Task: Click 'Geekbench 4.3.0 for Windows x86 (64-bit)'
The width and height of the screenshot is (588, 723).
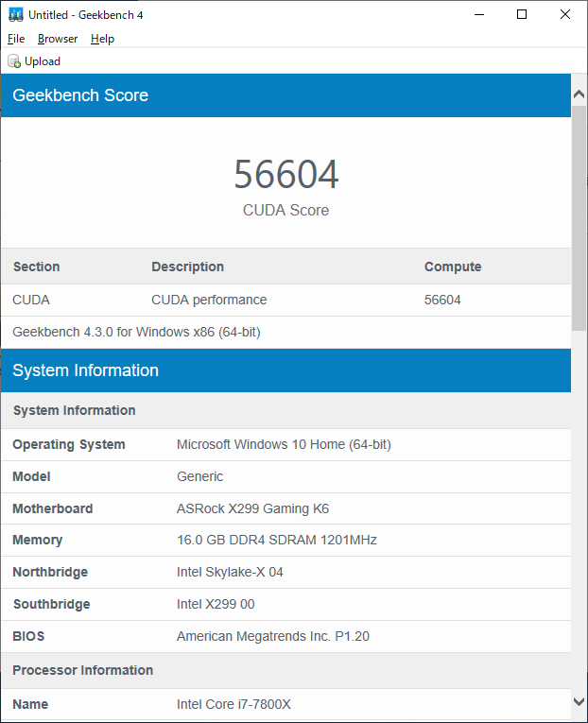Action: 136,332
